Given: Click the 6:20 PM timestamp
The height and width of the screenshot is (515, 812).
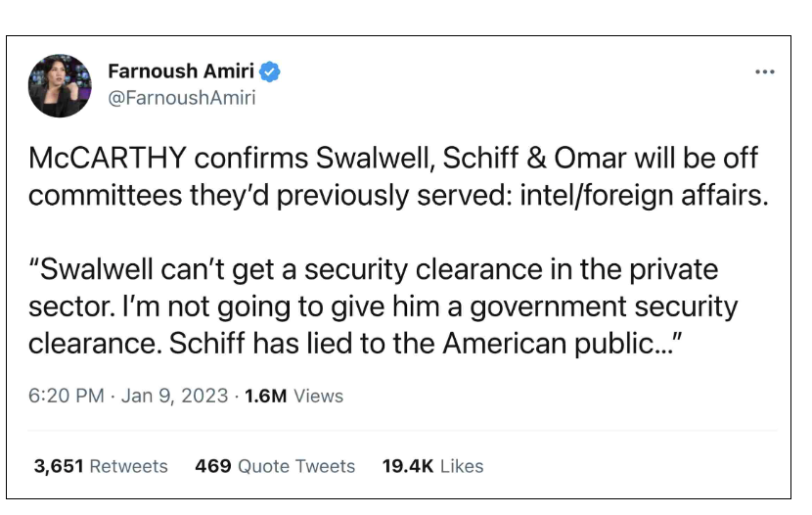Looking at the screenshot, I should click(67, 396).
